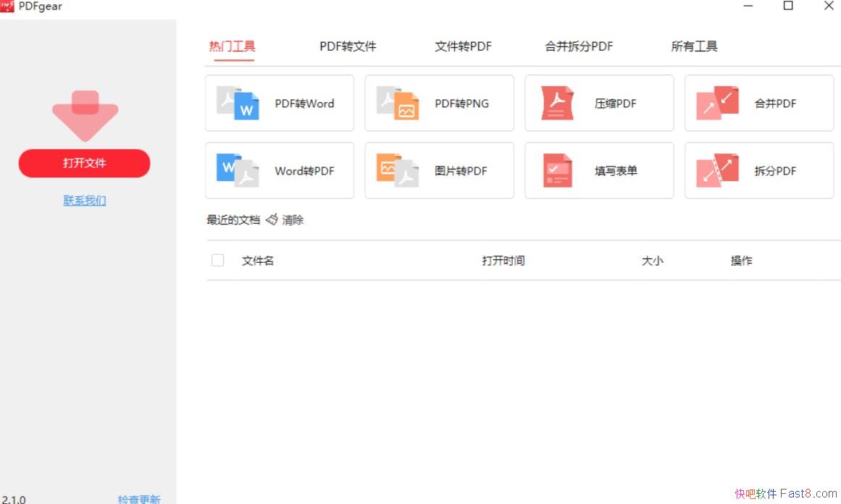Click the 打开时间 column header

click(x=503, y=261)
